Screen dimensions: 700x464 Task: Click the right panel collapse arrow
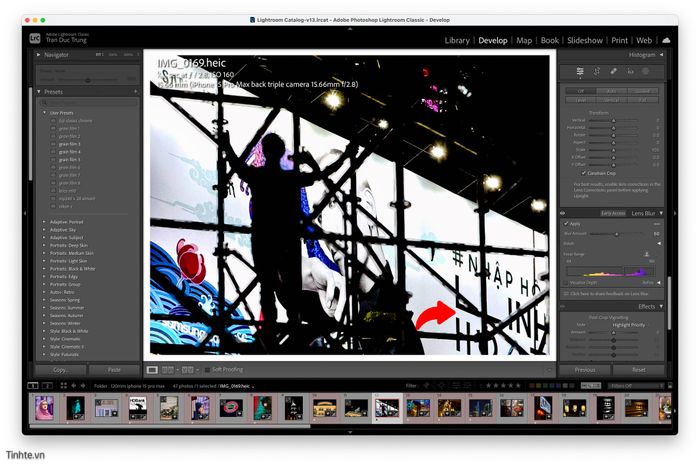[675, 213]
